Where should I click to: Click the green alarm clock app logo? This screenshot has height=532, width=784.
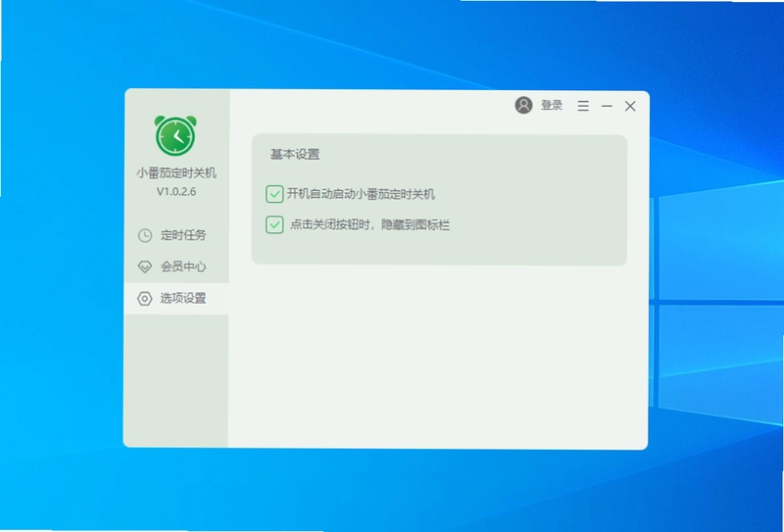tap(175, 135)
